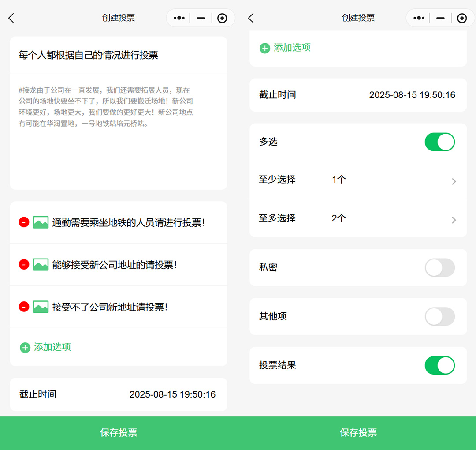Viewport: 476px width, 450px height.
Task: Click 添加选项 text on left screen
Action: (52, 347)
